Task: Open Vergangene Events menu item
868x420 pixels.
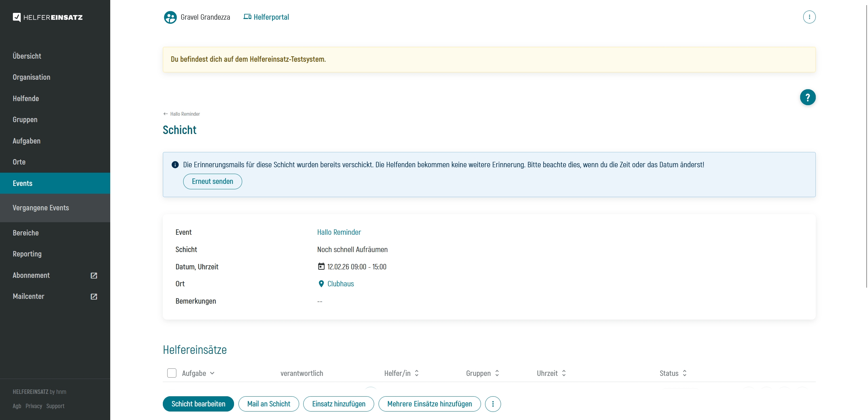Action: click(x=41, y=208)
